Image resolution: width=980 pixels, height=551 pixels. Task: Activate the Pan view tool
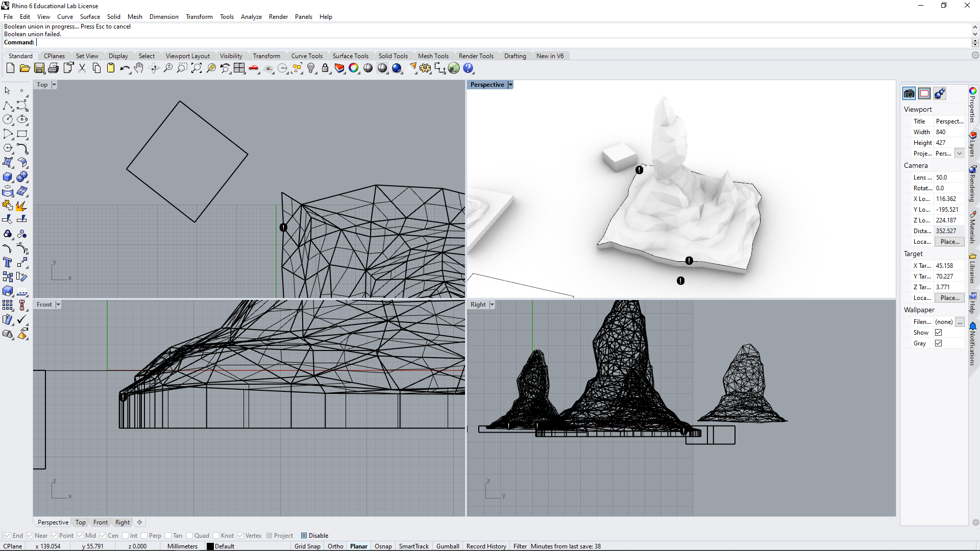(139, 68)
